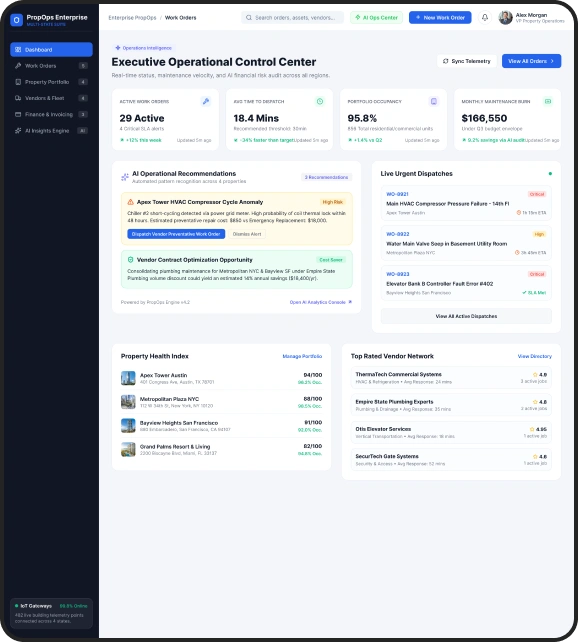Viewport: 578px width, 642px height.
Task: Open Finance & Invoicing section
Action: [x=51, y=114]
